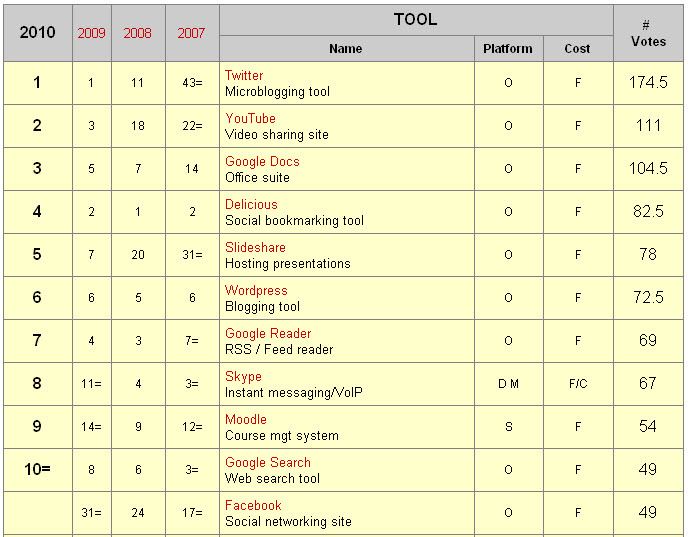Select the 31= cell in Facebook row

point(92,512)
